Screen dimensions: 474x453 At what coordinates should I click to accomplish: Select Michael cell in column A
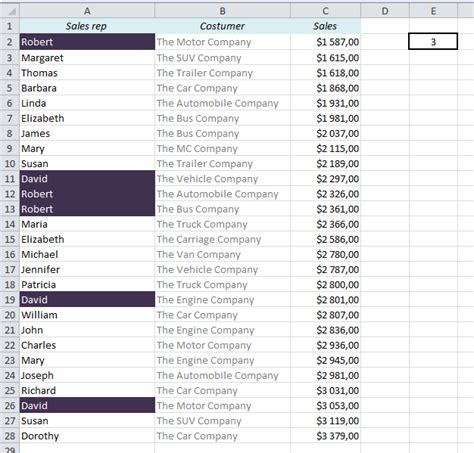click(87, 254)
